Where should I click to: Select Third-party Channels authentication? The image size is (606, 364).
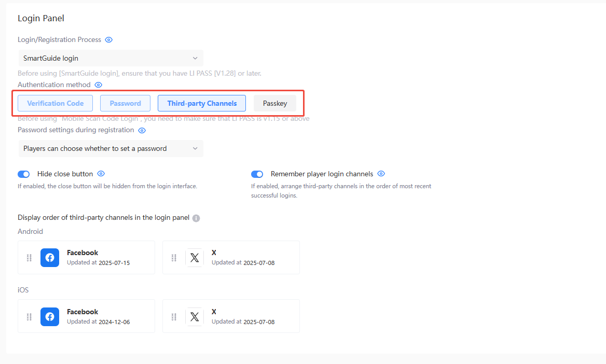point(201,103)
